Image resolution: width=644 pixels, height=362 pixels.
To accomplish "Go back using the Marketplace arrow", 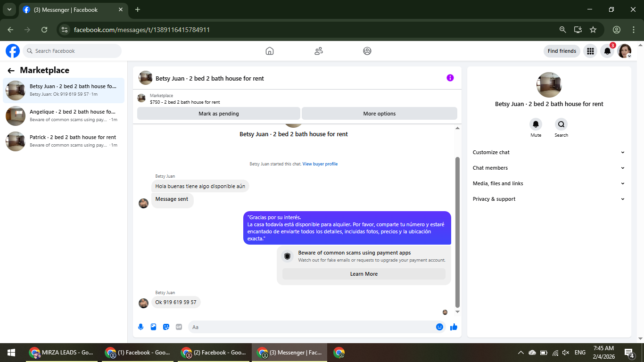I will tap(11, 71).
